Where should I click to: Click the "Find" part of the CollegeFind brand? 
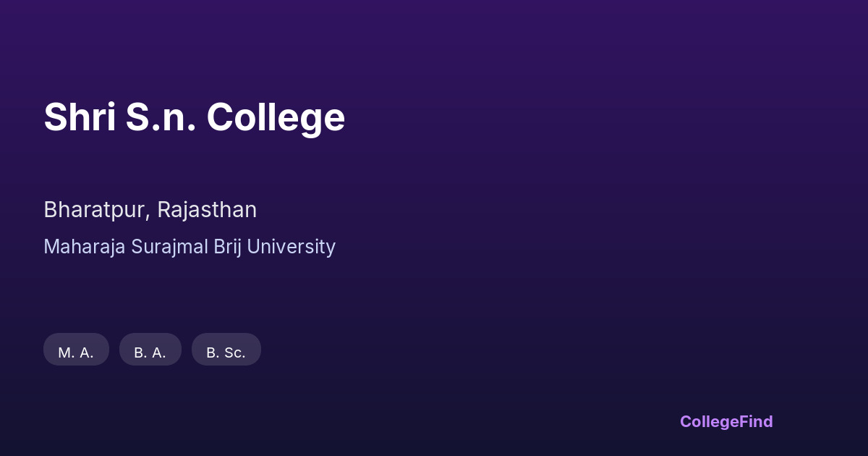pos(754,421)
